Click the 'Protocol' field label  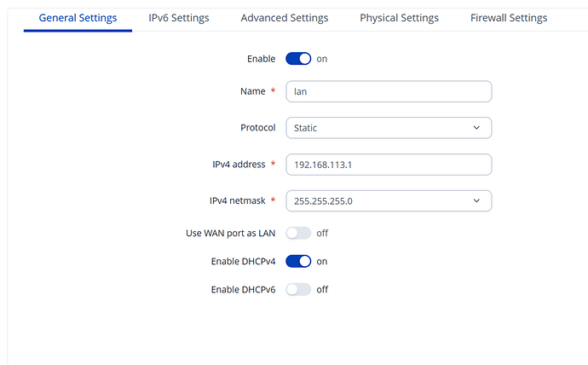point(257,128)
